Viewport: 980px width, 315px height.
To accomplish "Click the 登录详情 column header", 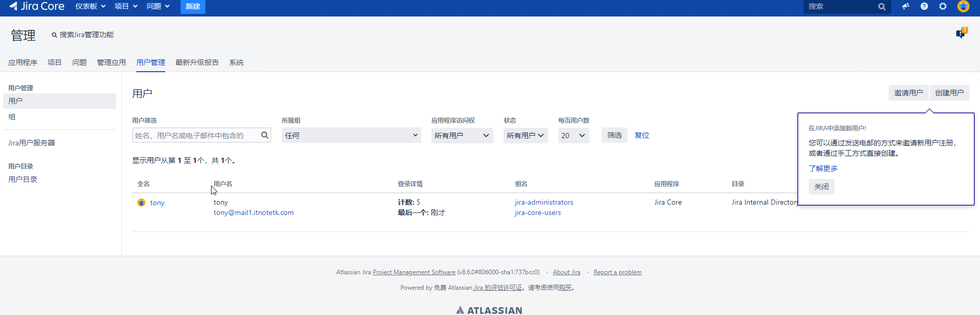I will (410, 184).
